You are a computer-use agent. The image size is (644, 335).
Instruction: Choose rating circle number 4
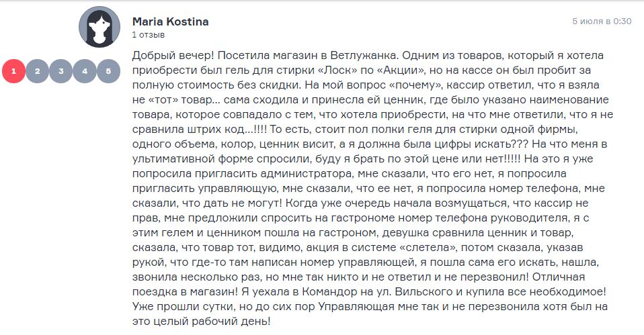85,71
